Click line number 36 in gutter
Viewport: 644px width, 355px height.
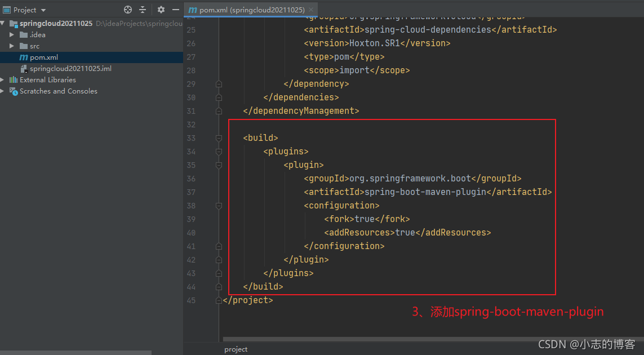[191, 179]
